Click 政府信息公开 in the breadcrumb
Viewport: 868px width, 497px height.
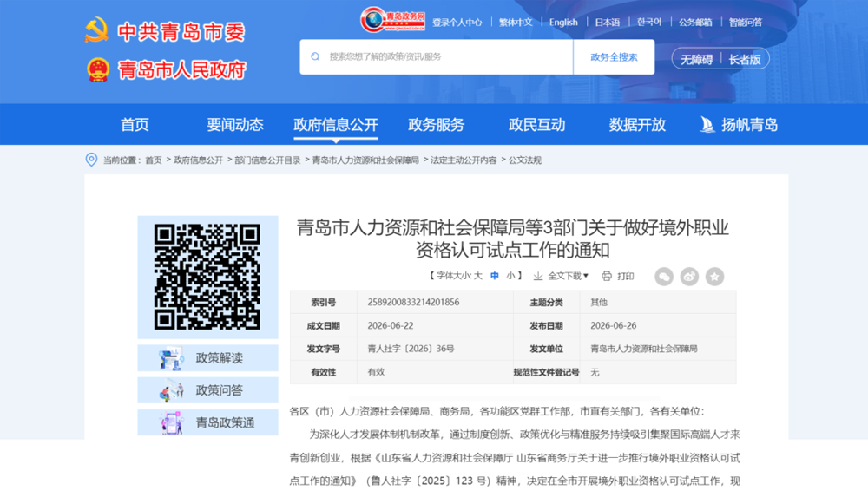(x=198, y=160)
